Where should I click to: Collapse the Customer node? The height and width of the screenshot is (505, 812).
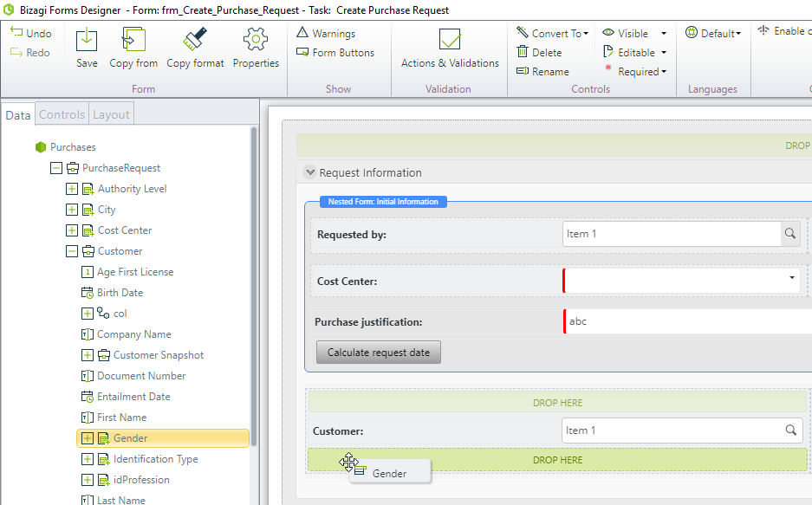click(71, 251)
